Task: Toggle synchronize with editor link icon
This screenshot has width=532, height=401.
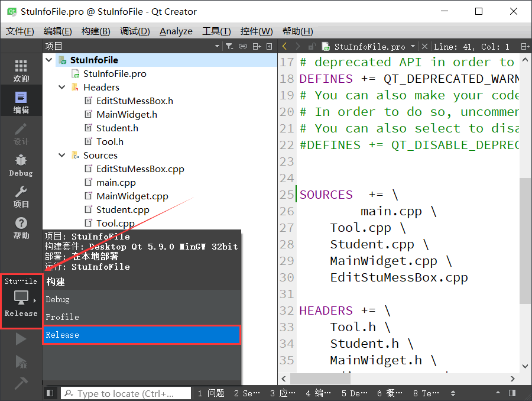Action: pos(243,46)
